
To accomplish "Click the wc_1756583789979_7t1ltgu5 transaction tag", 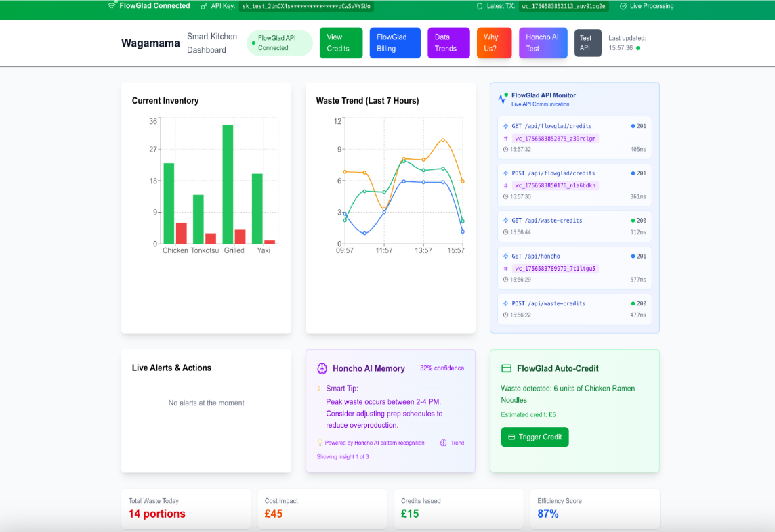I will point(555,269).
